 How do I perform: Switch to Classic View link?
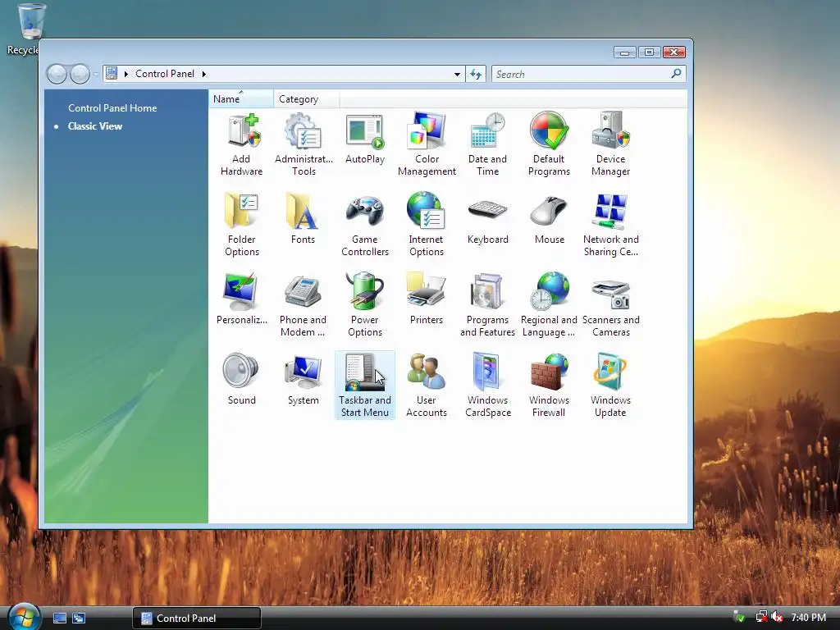[x=95, y=126]
